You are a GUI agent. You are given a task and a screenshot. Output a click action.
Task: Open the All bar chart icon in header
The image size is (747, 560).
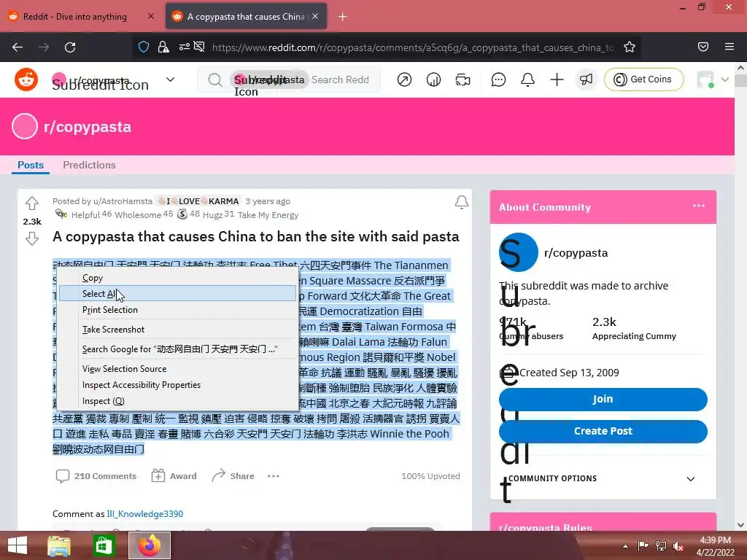point(433,79)
